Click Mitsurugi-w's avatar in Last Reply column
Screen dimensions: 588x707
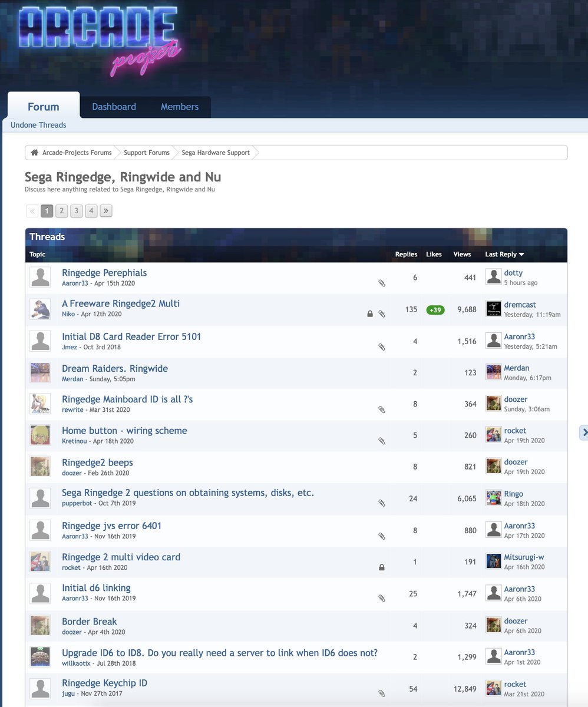(x=493, y=561)
